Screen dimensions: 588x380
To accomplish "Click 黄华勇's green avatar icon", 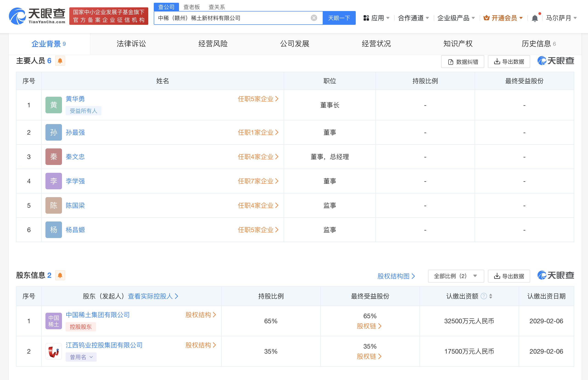I will (53, 105).
